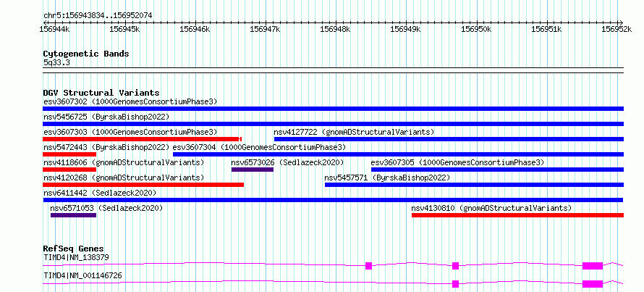Image resolution: width=644 pixels, height=292 pixels.
Task: Click the small exon of TIMD4|NM_001146726
Action: tap(455, 284)
